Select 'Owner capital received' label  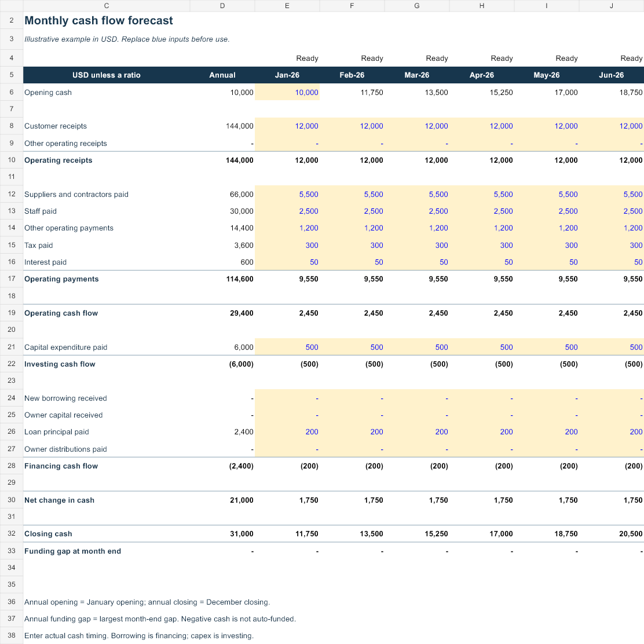[107, 415]
